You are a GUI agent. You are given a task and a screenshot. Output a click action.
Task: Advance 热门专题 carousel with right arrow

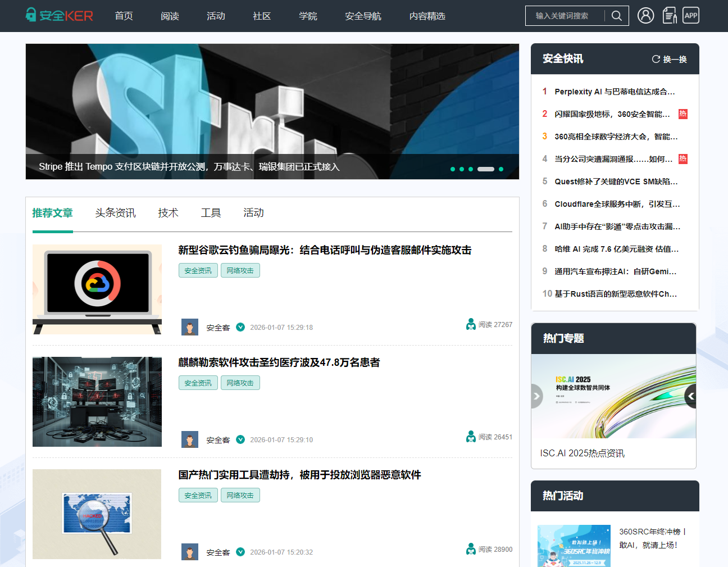[690, 396]
